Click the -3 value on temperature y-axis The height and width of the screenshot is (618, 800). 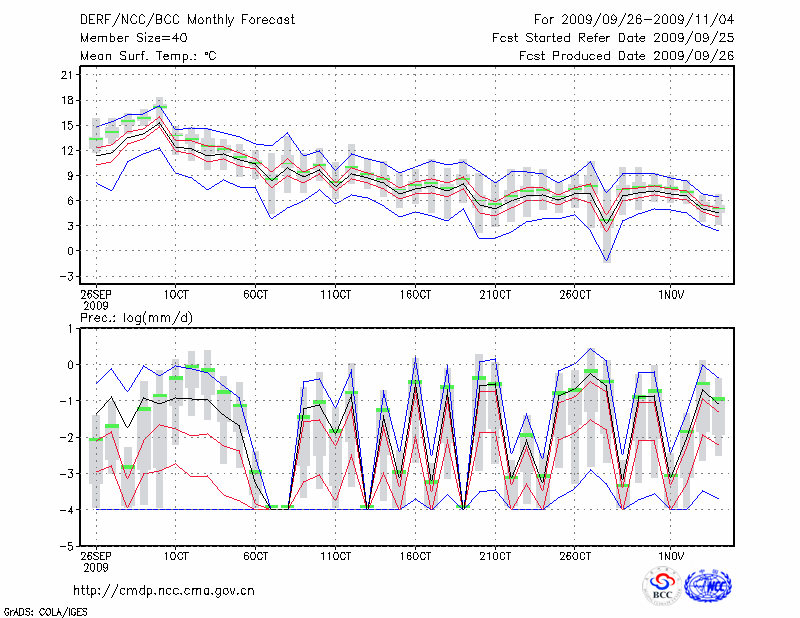tap(68, 276)
